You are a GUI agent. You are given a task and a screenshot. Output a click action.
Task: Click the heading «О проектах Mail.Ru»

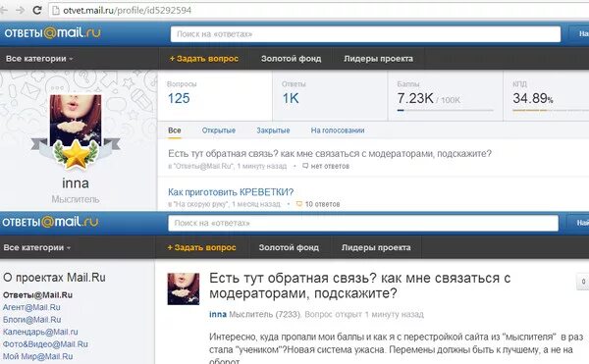[54, 278]
